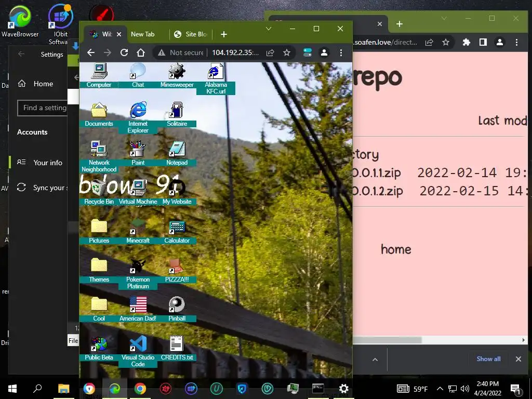
Task: Select Your info in Settings
Action: pos(39,163)
